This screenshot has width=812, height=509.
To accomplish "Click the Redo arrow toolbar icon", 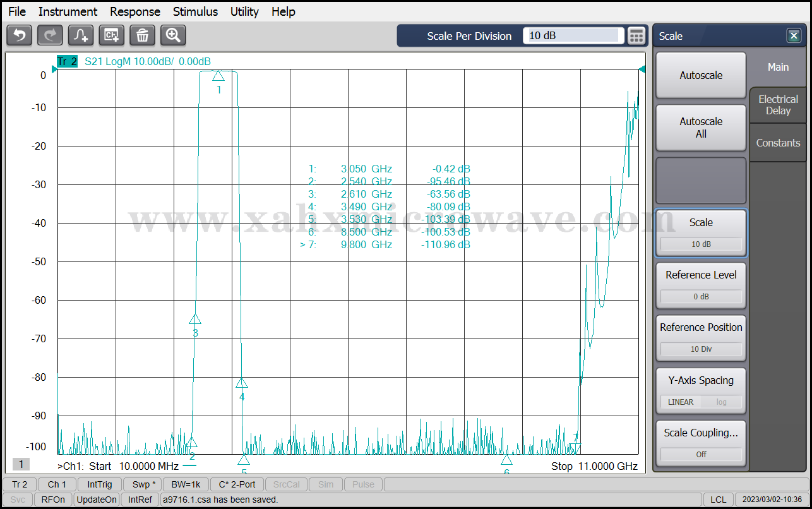I will [x=50, y=35].
